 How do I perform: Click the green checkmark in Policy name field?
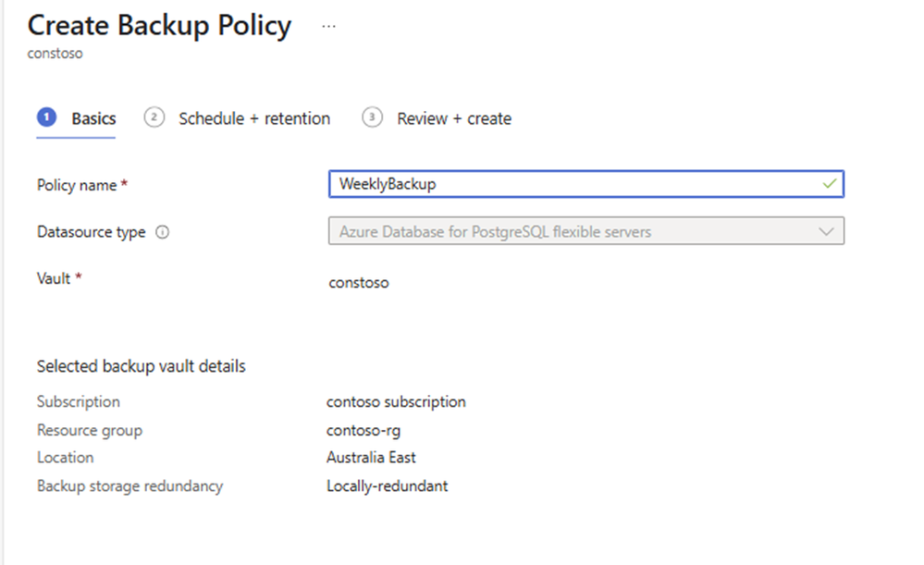pos(830,184)
